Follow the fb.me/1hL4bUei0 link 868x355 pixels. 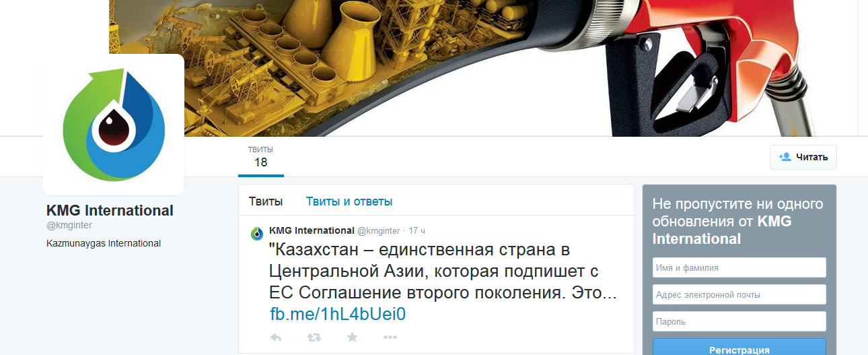(338, 315)
